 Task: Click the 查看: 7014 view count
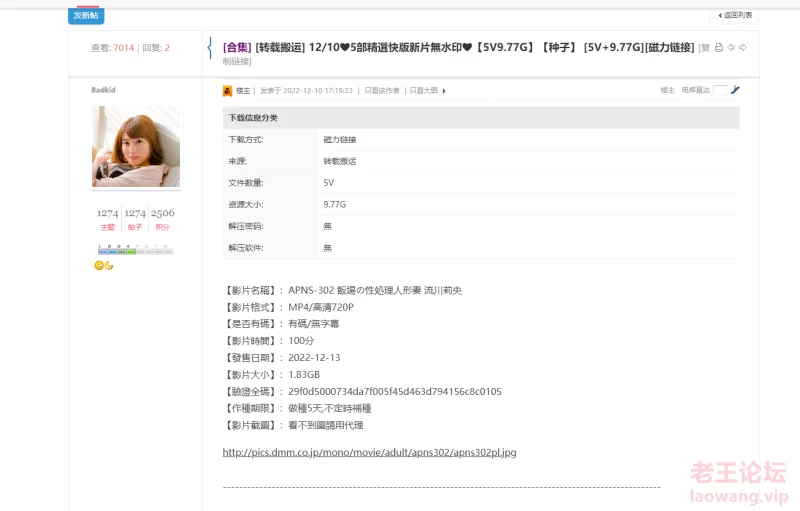(x=112, y=48)
